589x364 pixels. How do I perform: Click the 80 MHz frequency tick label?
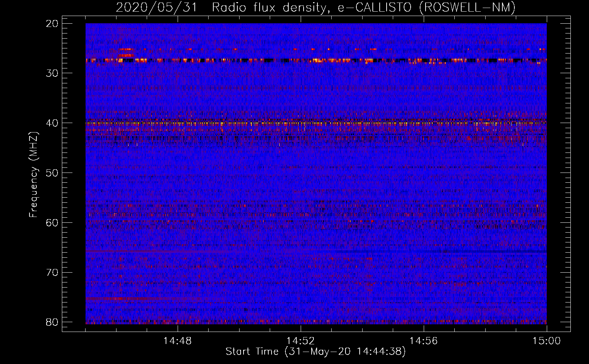pyautogui.click(x=52, y=322)
